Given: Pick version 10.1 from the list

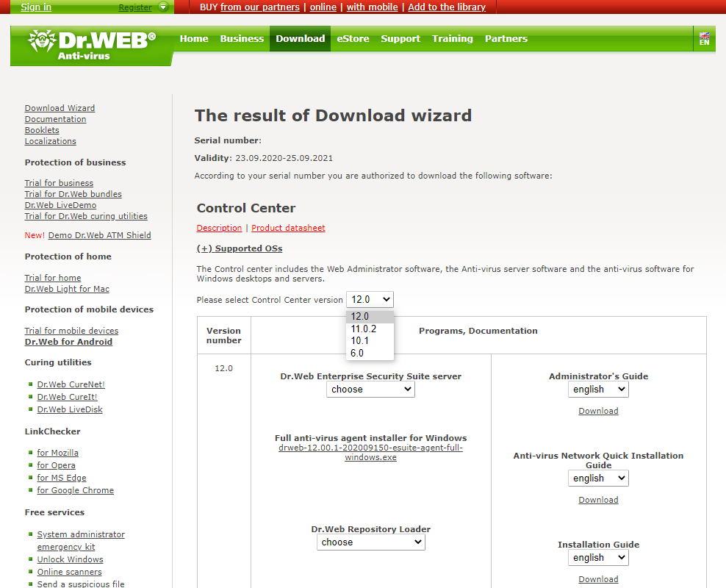Looking at the screenshot, I should tap(370, 341).
